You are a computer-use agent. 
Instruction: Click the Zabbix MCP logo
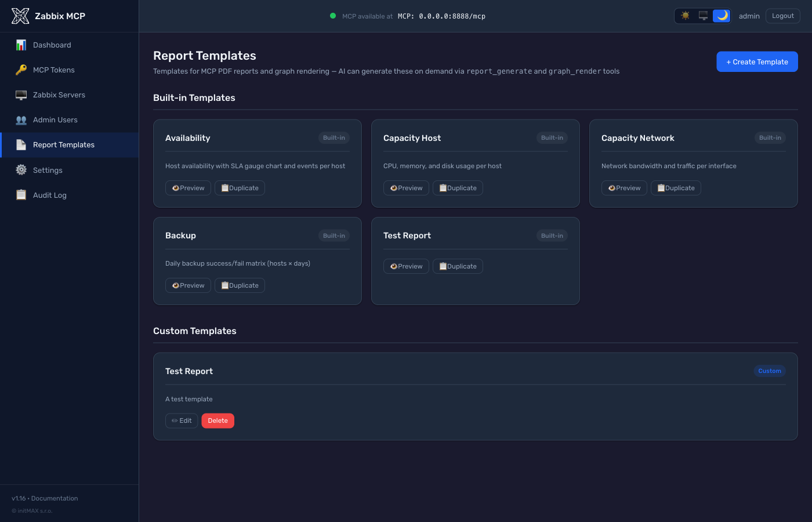[20, 16]
